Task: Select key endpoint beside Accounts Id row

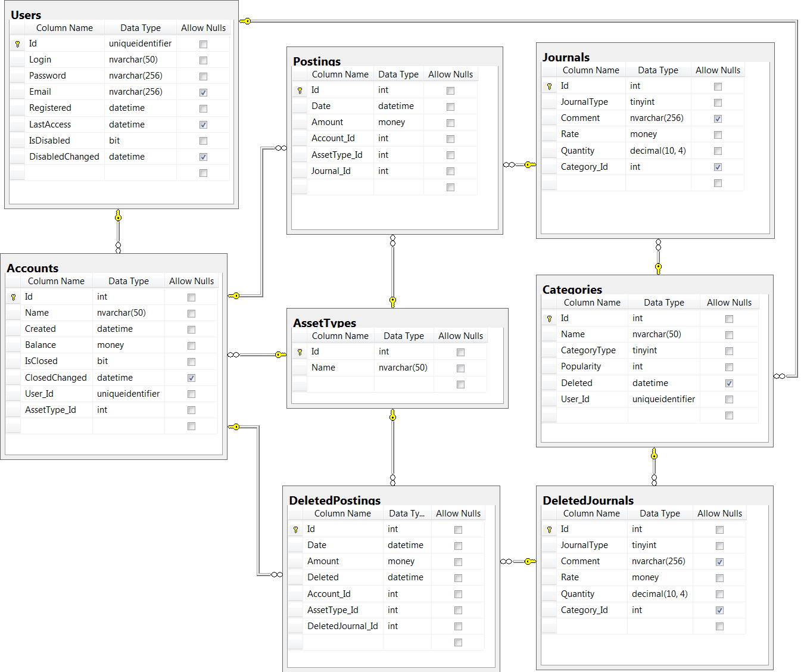Action: (234, 295)
